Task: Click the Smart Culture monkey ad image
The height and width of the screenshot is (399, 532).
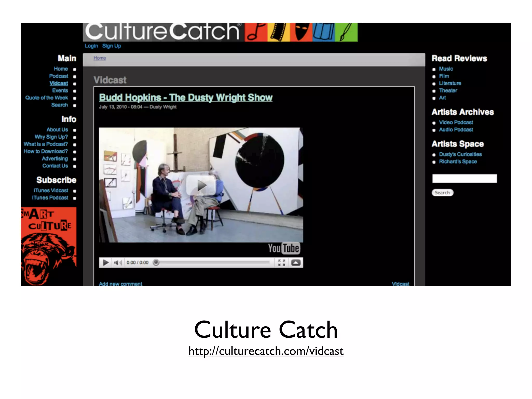Action: (49, 247)
